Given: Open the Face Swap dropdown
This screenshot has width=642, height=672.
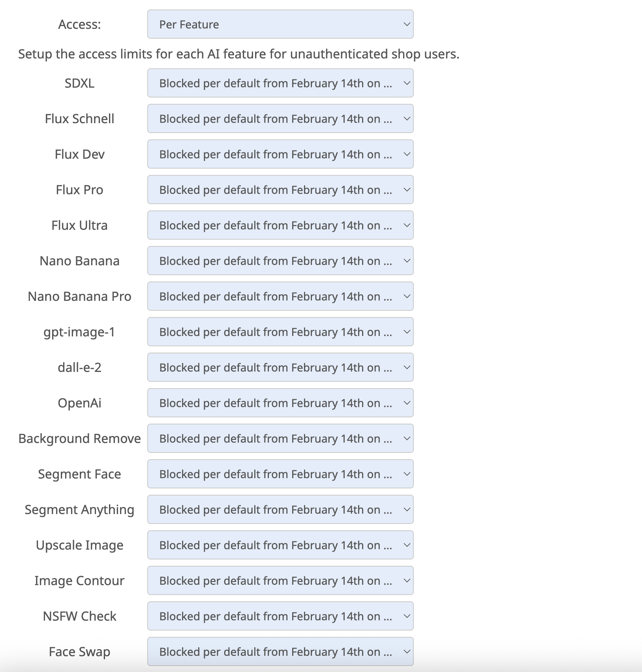Looking at the screenshot, I should 280,651.
